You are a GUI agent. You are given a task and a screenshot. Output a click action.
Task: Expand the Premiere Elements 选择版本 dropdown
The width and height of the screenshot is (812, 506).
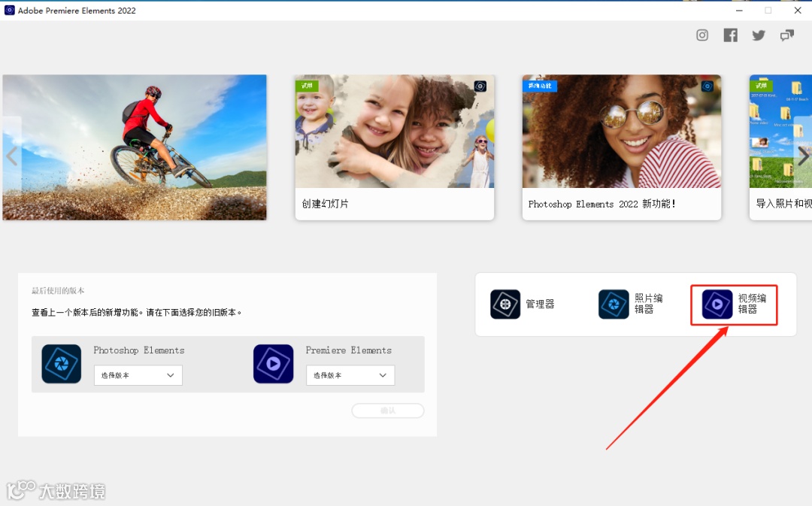(x=350, y=375)
